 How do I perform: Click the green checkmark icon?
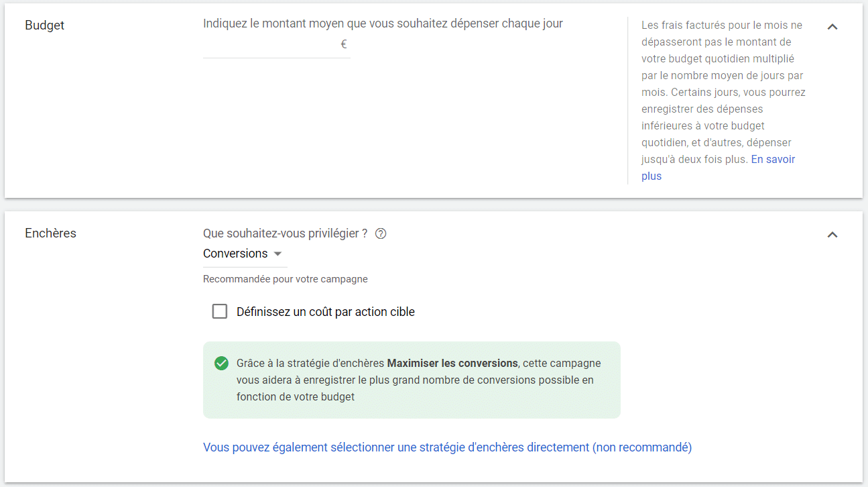pyautogui.click(x=221, y=363)
